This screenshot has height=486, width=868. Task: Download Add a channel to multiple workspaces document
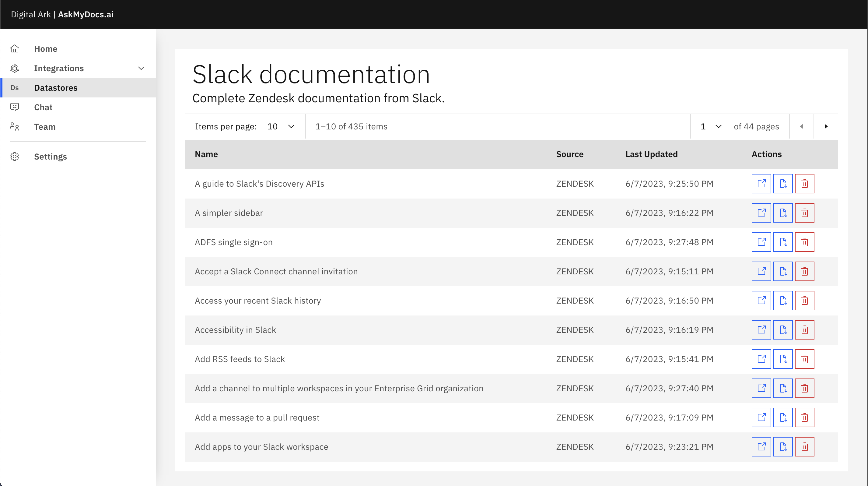pyautogui.click(x=783, y=388)
